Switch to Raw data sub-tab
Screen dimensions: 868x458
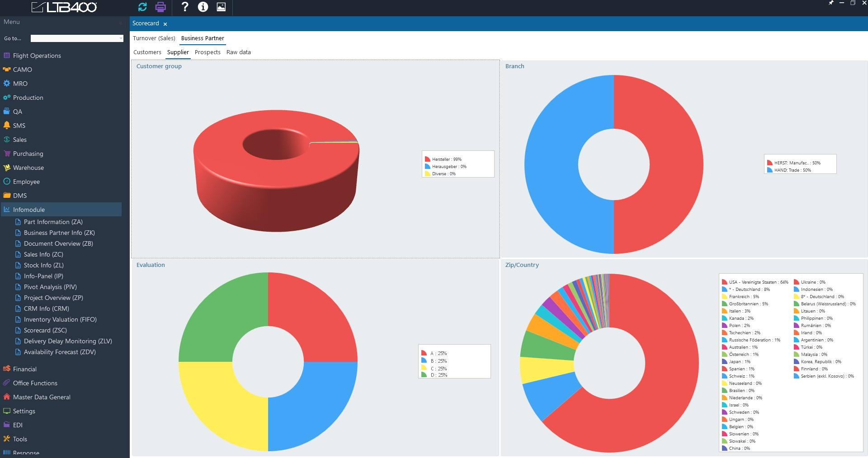[x=238, y=52]
